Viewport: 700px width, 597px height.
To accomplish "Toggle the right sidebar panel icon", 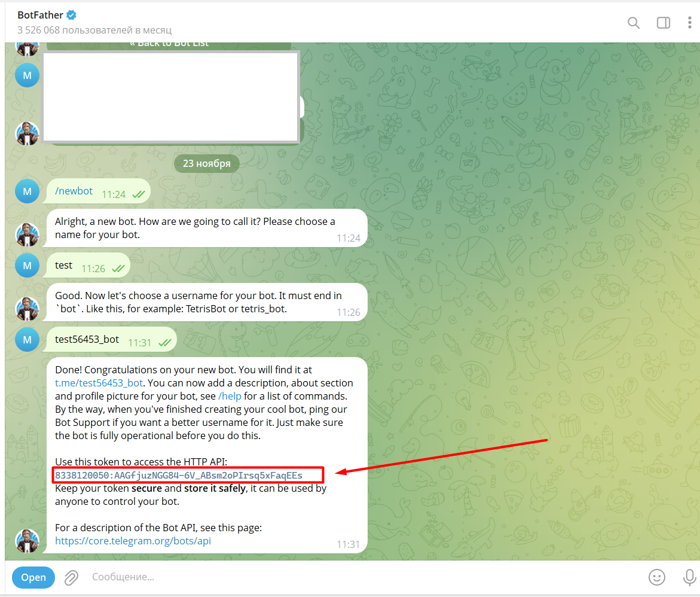I will tap(664, 23).
